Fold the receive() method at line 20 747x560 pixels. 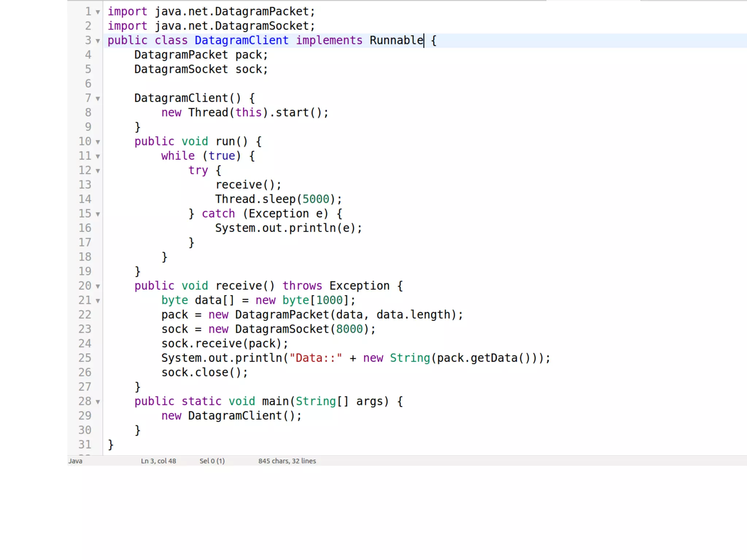[98, 286]
